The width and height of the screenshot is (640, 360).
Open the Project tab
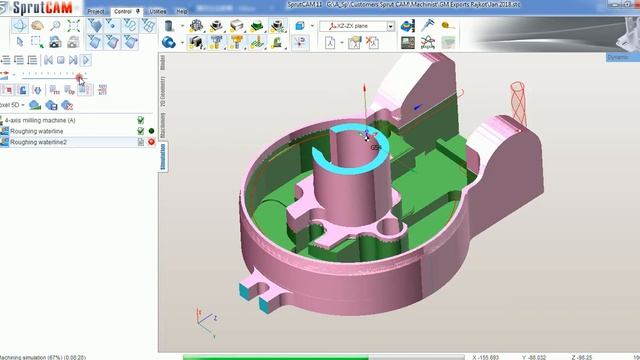point(96,11)
